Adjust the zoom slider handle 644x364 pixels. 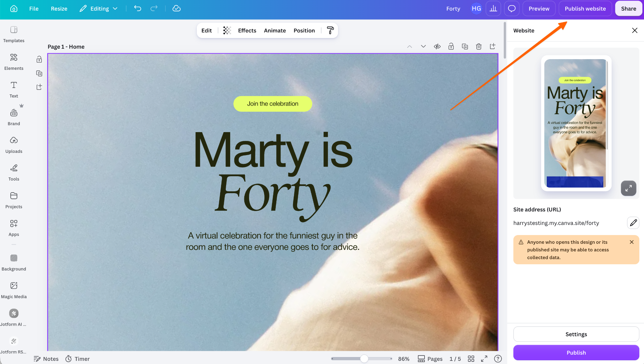(x=364, y=359)
